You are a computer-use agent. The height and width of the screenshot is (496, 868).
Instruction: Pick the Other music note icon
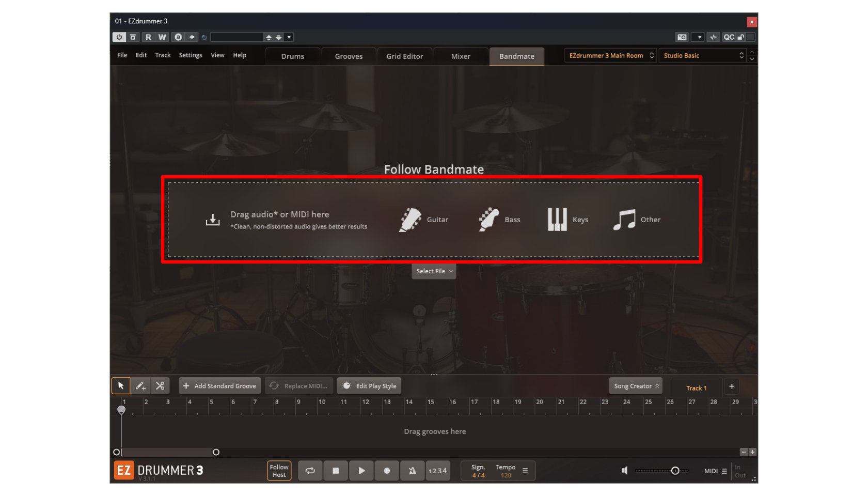click(624, 220)
